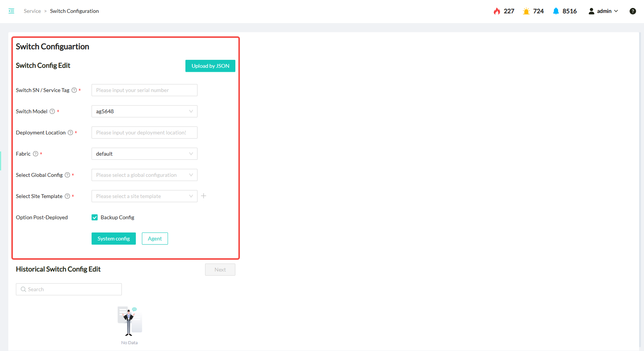Click the help question mark icon in header
Image resolution: width=644 pixels, height=351 pixels.
(x=633, y=11)
